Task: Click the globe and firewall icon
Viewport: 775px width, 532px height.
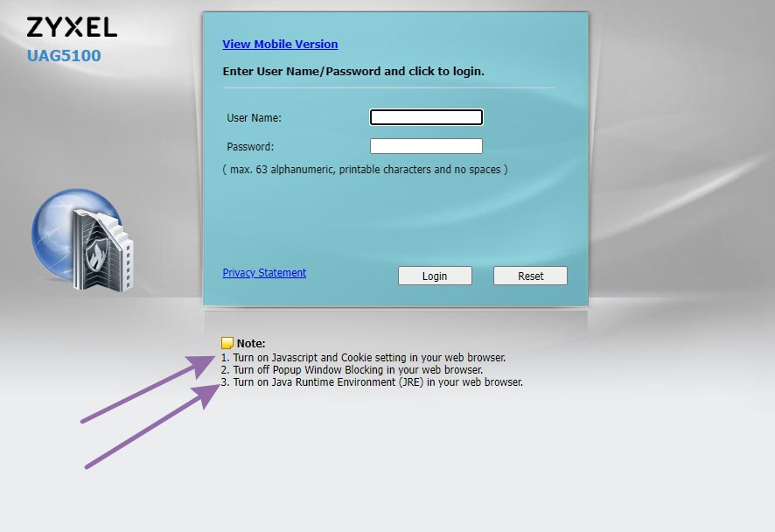Action: 82,241
